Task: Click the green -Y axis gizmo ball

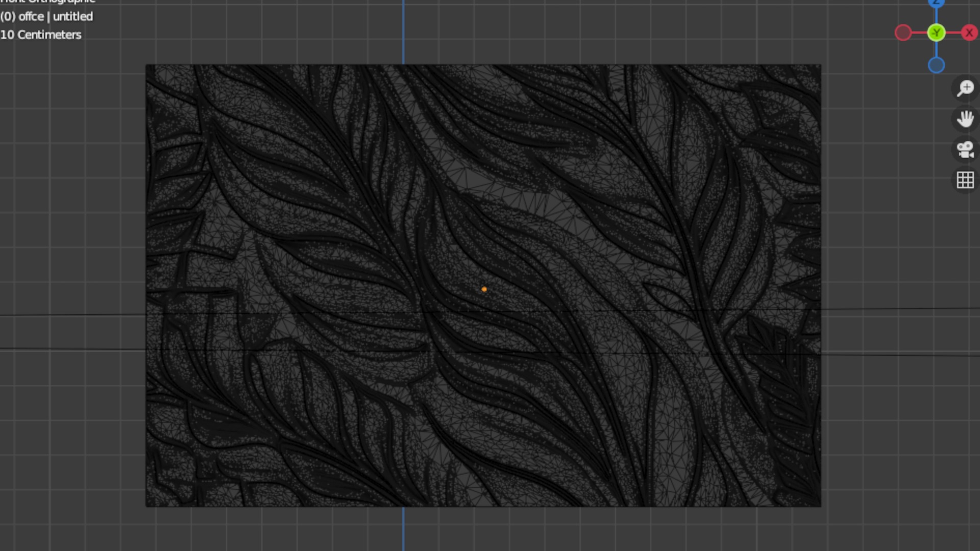Action: [936, 33]
